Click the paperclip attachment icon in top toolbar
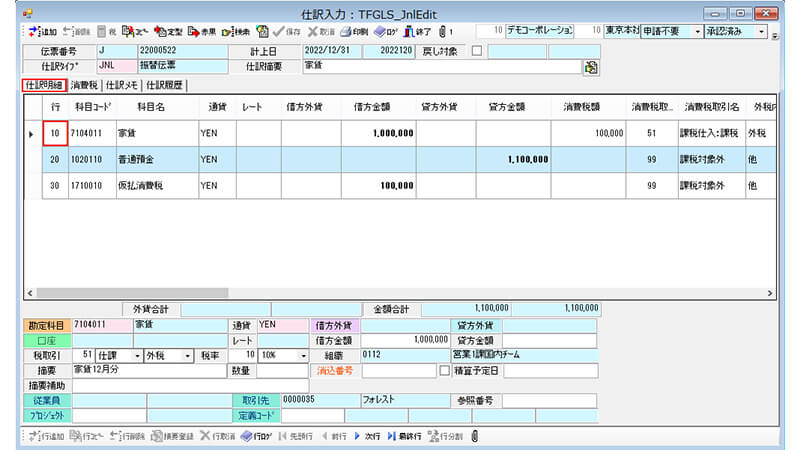 click(x=441, y=32)
